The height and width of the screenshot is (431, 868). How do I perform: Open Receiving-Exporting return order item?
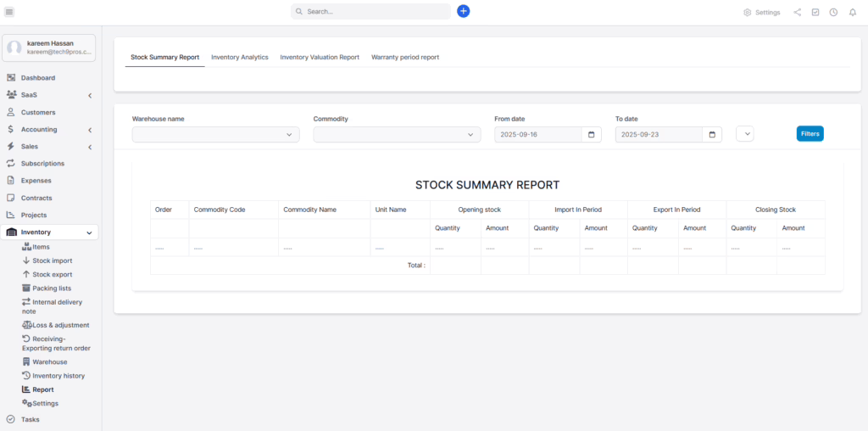pyautogui.click(x=56, y=344)
